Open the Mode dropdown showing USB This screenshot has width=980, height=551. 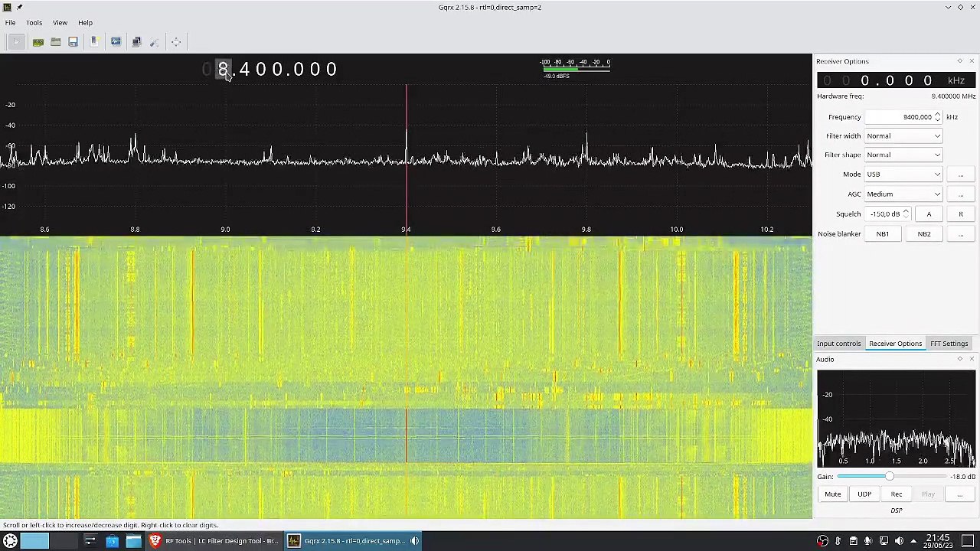tap(903, 174)
